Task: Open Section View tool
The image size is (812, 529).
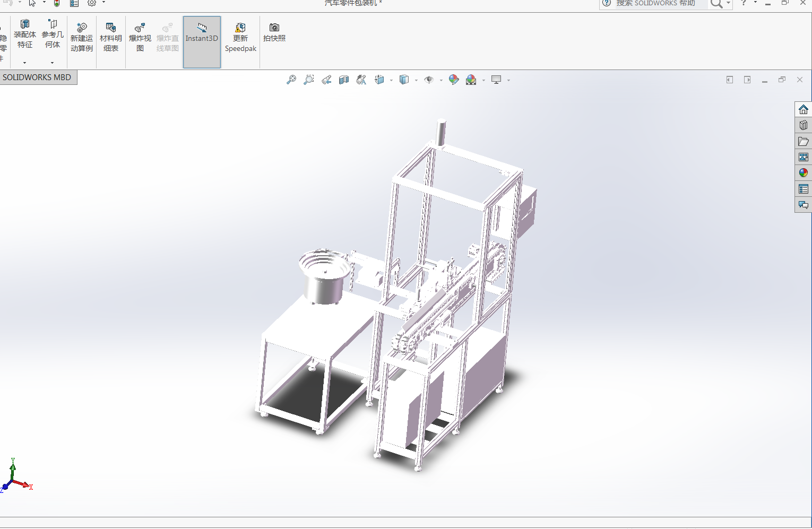Action: coord(344,80)
